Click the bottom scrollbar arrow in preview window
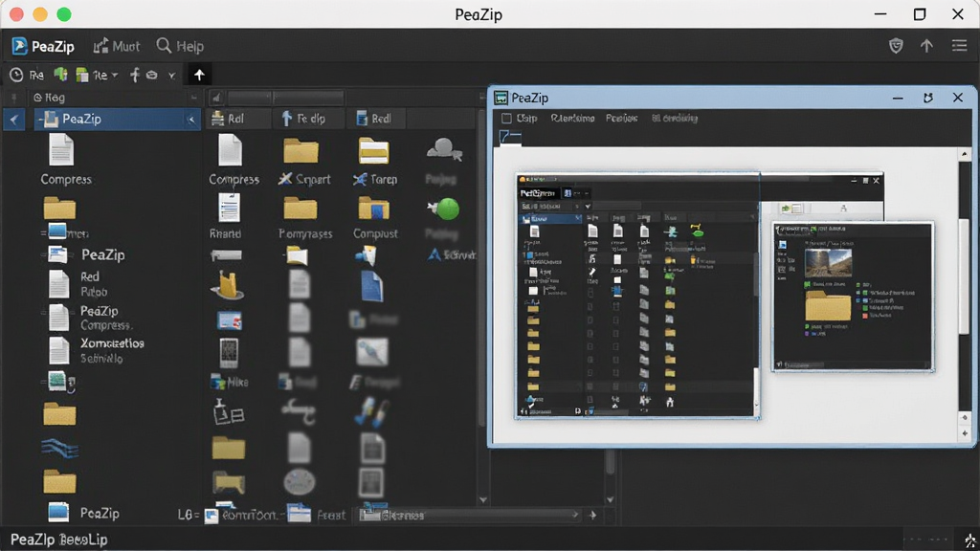The height and width of the screenshot is (551, 980). (965, 433)
